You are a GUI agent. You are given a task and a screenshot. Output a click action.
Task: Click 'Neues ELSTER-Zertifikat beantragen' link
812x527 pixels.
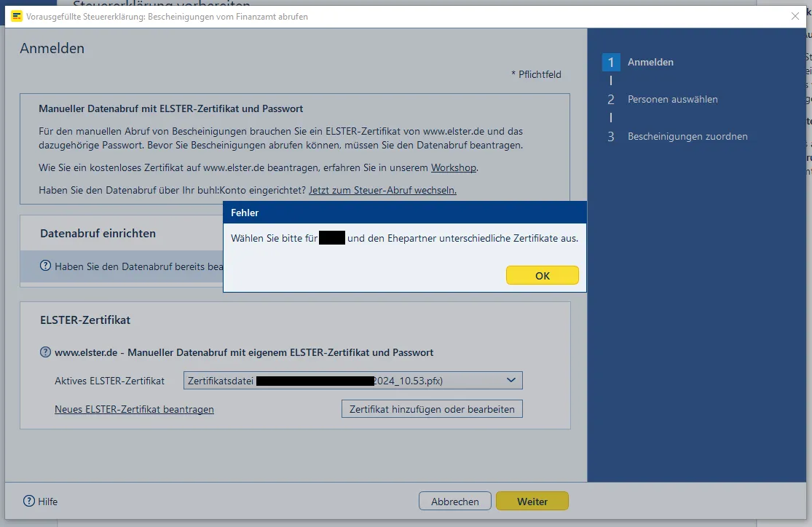click(x=134, y=409)
